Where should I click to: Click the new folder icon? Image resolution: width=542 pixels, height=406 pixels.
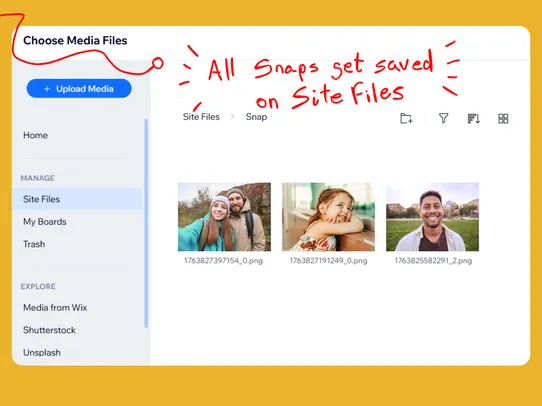click(x=406, y=119)
